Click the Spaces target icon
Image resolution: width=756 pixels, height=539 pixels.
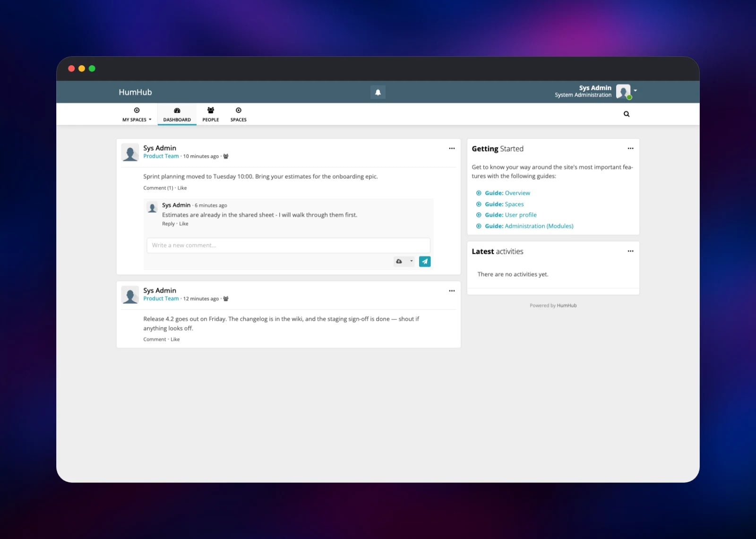[x=239, y=110]
